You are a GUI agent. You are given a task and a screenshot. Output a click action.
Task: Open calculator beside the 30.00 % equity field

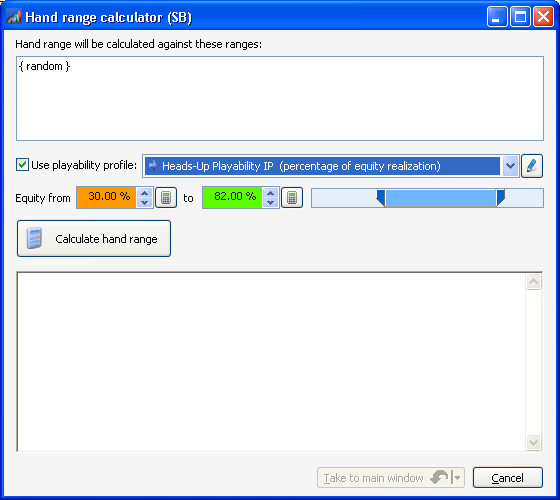point(166,198)
